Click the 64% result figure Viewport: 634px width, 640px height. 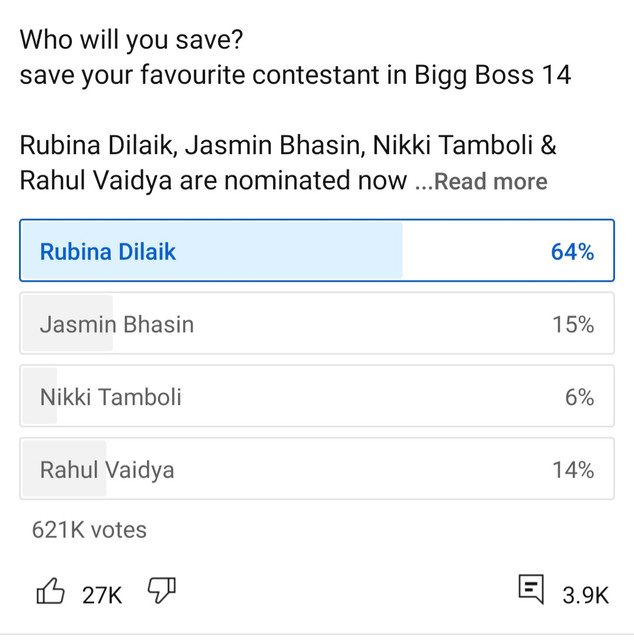click(x=572, y=252)
